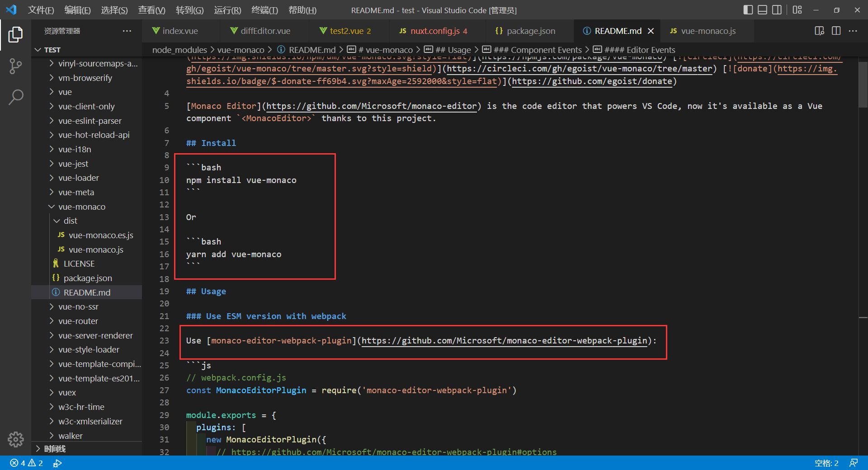
Task: Place cursor on 'npm install vue-monaco' line
Action: [241, 180]
